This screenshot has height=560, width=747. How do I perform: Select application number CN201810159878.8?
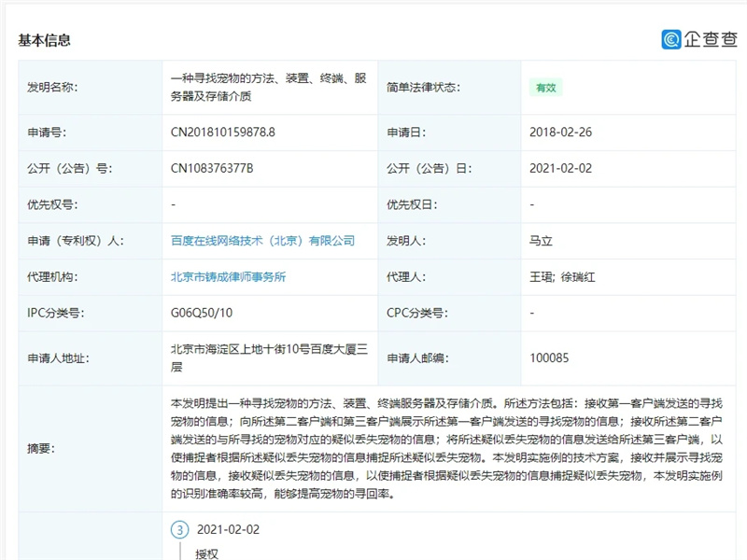click(223, 132)
